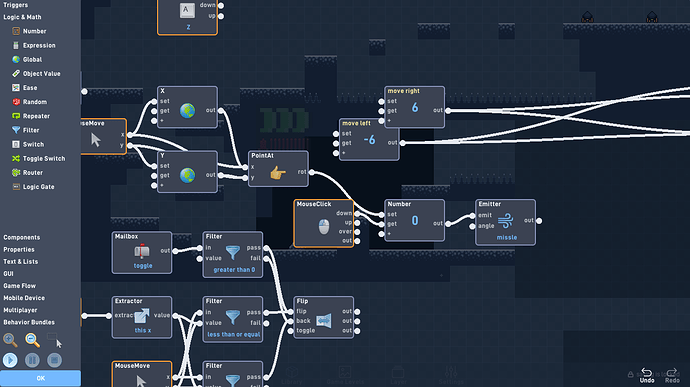Click the Undo button
This screenshot has width=690, height=387.
(647, 375)
